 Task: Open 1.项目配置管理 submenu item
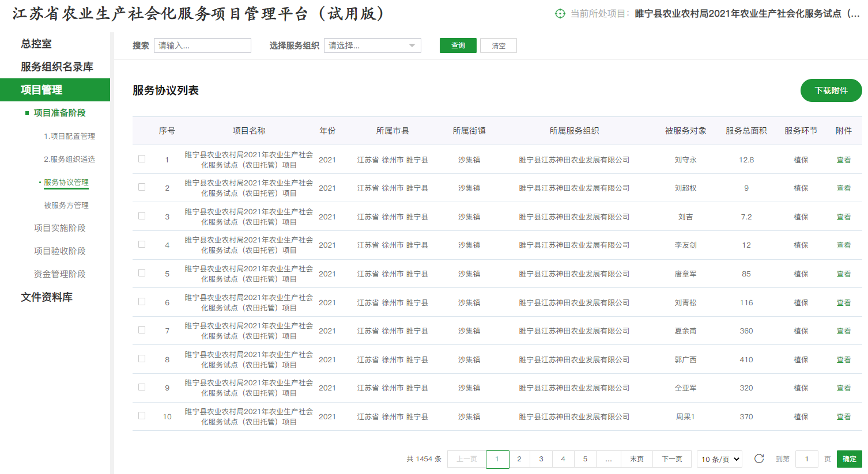tap(69, 136)
